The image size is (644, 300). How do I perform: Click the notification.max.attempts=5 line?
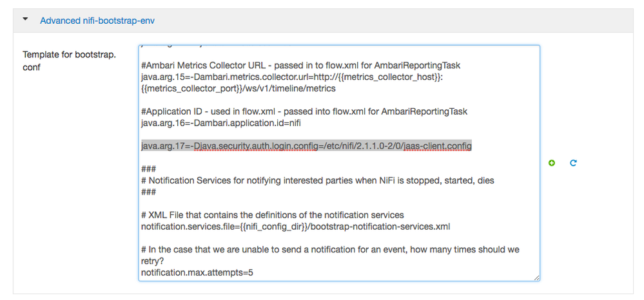click(x=197, y=272)
